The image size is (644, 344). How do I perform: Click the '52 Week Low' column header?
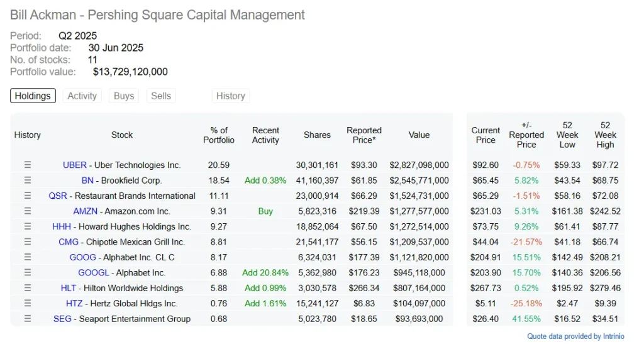pyautogui.click(x=567, y=135)
